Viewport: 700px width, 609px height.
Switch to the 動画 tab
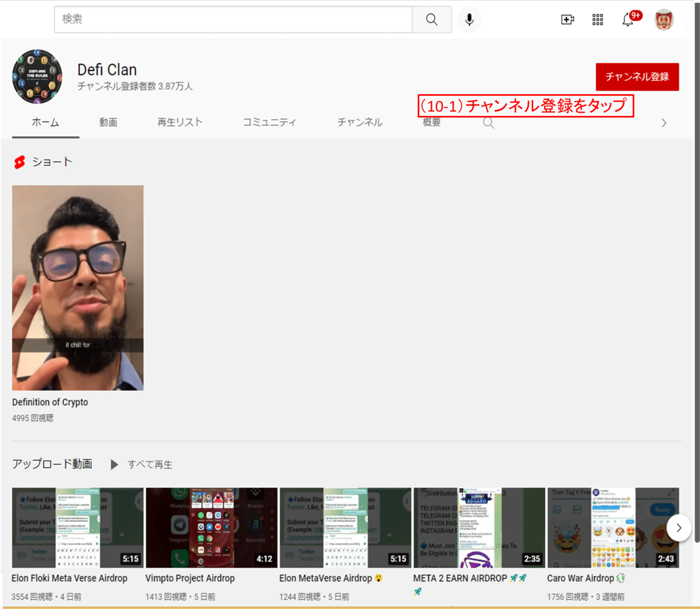108,122
